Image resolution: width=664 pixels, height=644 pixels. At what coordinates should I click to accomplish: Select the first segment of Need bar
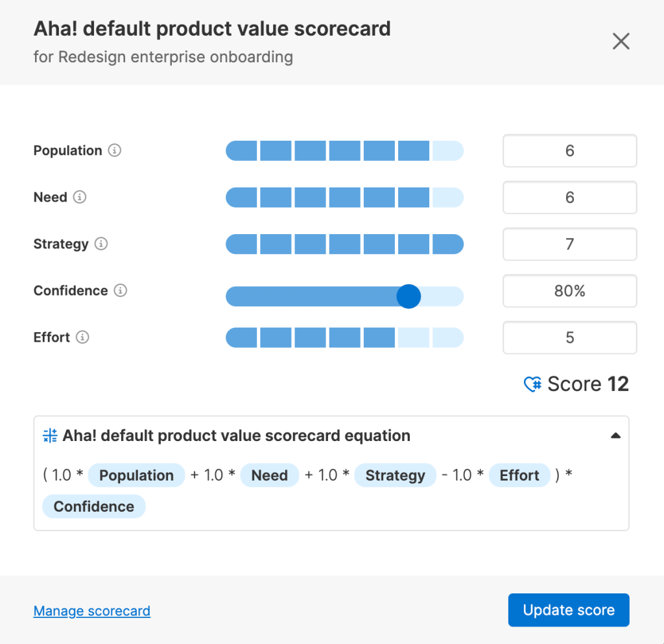242,198
